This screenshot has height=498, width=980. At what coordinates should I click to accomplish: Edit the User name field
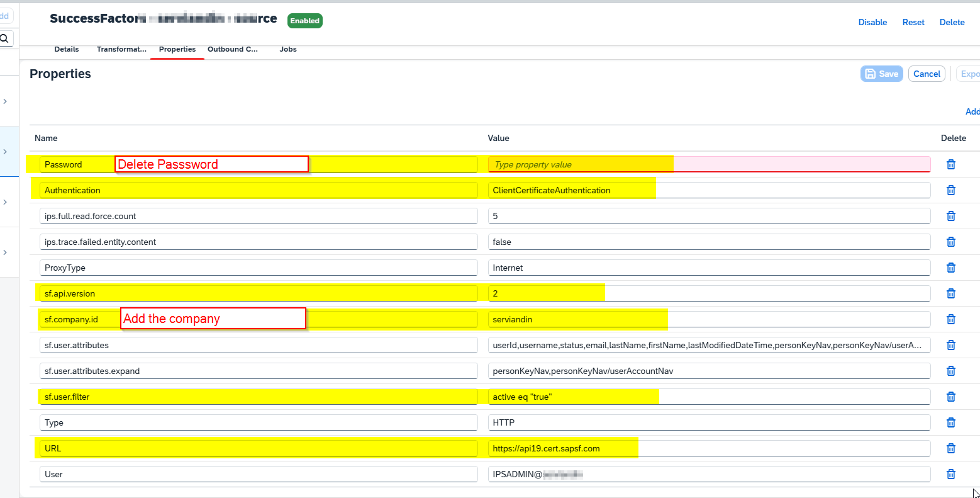click(x=259, y=474)
